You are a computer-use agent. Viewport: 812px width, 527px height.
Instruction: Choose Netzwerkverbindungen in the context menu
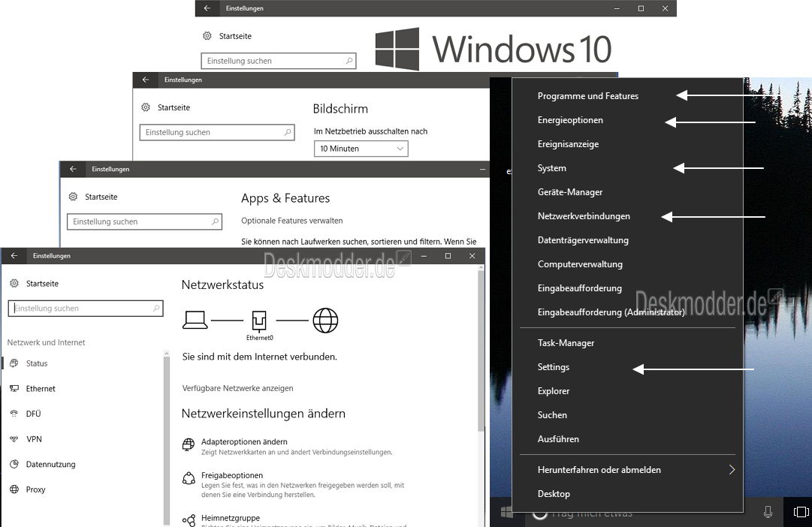pos(584,216)
